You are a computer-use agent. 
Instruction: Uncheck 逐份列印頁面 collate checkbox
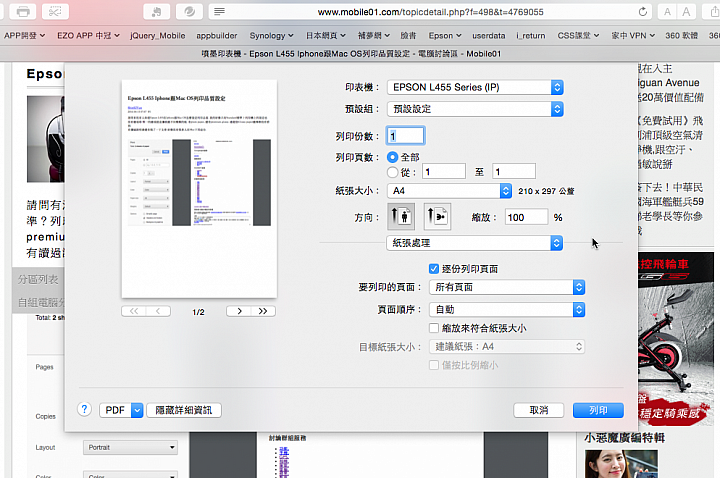433,269
